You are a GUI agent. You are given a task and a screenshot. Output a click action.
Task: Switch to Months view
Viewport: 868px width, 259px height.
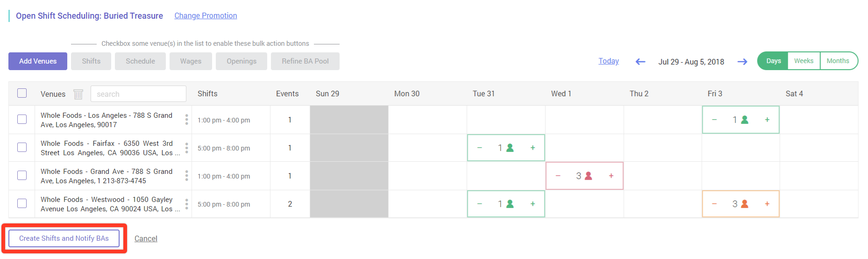tap(838, 61)
